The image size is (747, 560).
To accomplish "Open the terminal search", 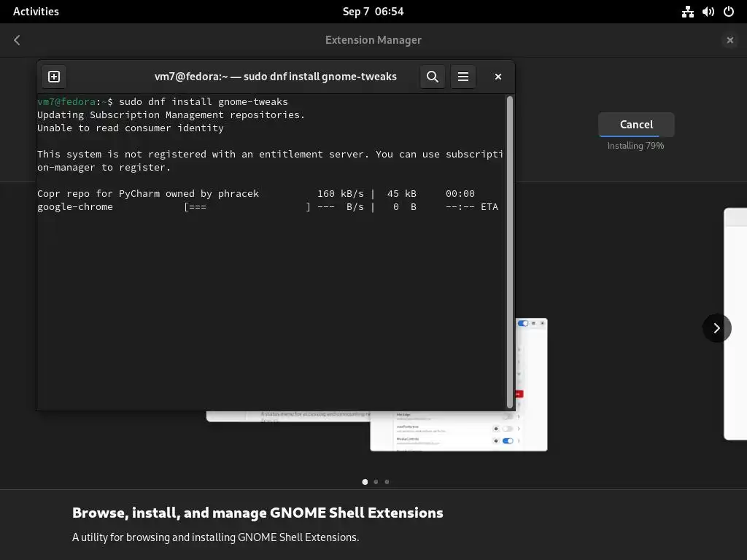I will pos(432,77).
